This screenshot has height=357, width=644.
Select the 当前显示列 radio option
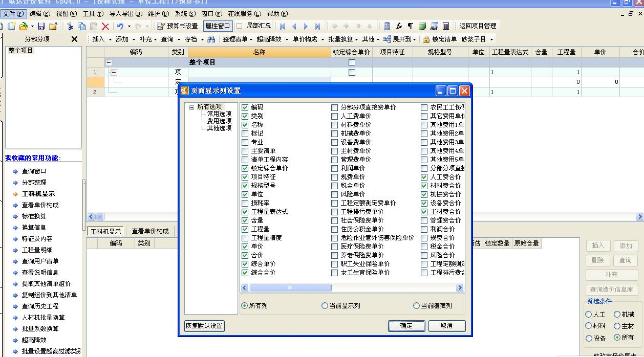click(x=325, y=305)
